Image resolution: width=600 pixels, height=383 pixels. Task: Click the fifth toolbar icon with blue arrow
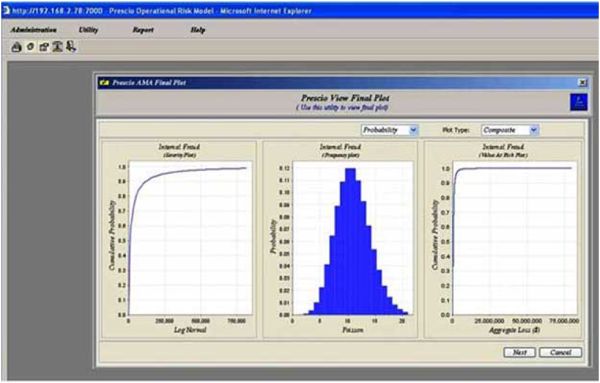coord(71,47)
